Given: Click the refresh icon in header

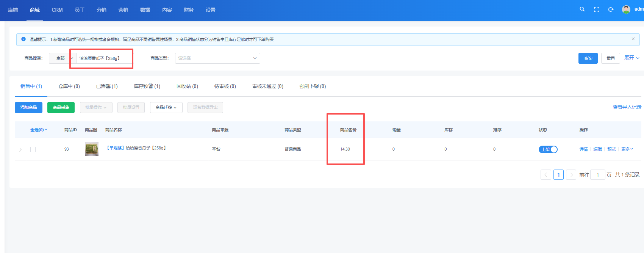Looking at the screenshot, I should [611, 9].
